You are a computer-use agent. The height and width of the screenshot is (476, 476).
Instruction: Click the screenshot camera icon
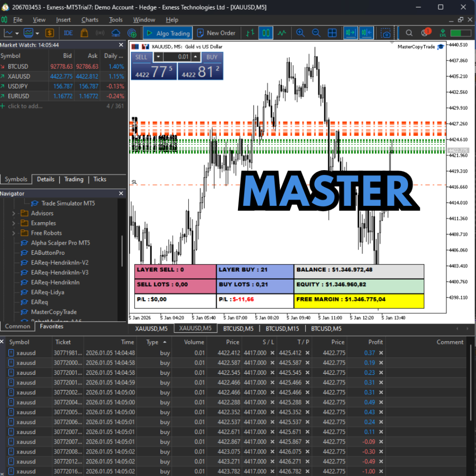click(386, 33)
